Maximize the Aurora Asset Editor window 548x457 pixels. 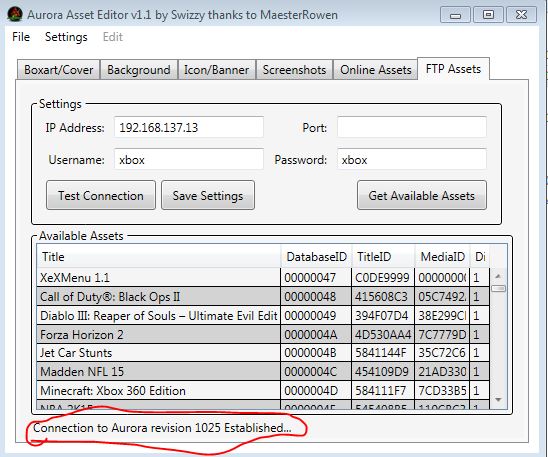click(488, 15)
